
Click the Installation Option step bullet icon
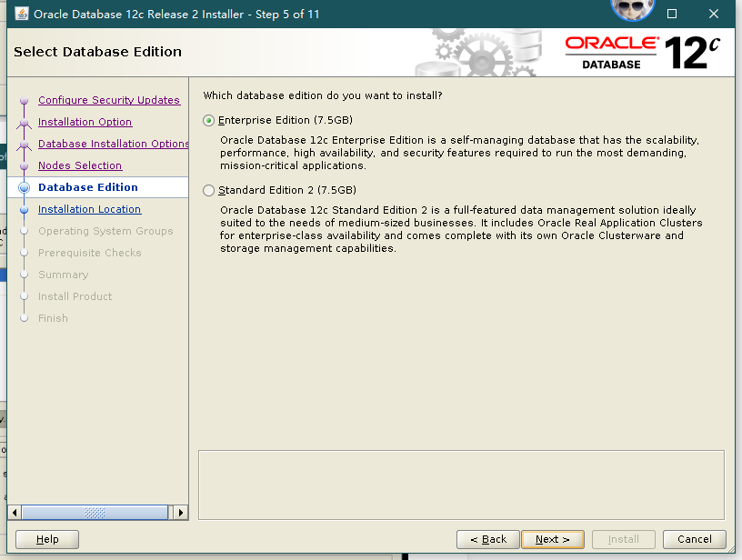point(25,123)
